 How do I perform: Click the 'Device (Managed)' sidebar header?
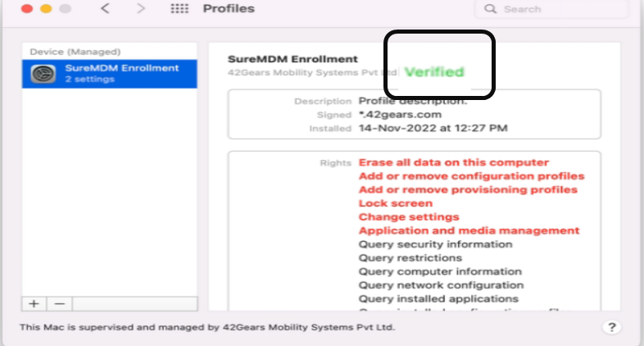point(75,52)
